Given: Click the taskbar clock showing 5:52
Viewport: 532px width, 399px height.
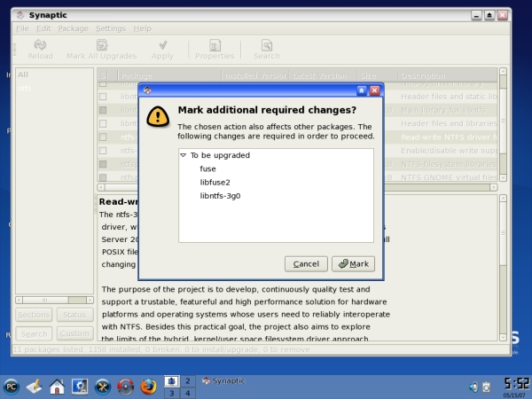Looking at the screenshot, I should [516, 384].
